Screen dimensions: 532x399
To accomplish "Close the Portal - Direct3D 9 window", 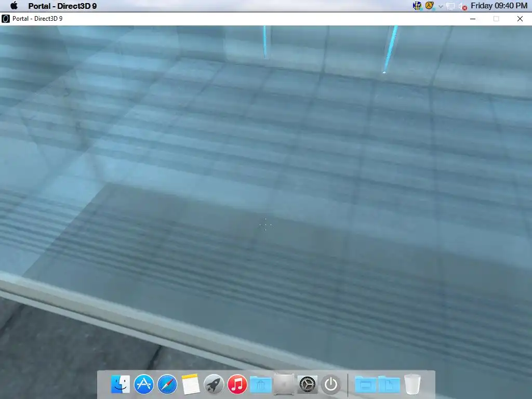I will click(x=520, y=19).
